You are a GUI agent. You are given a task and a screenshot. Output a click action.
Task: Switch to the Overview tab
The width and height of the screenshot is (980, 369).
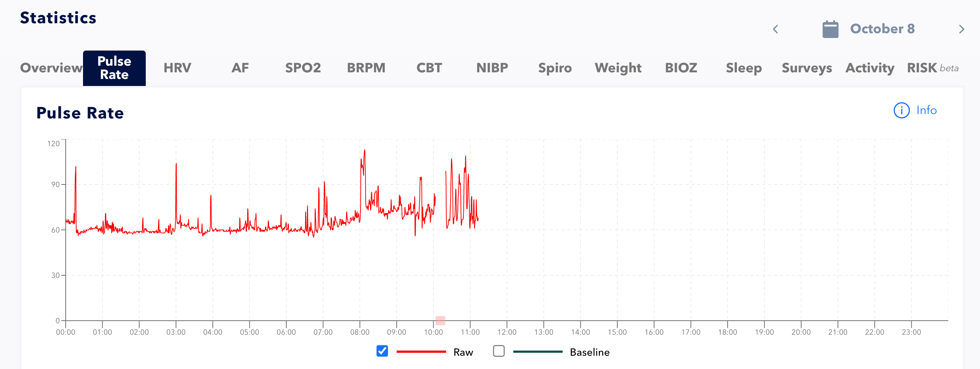[x=51, y=68]
